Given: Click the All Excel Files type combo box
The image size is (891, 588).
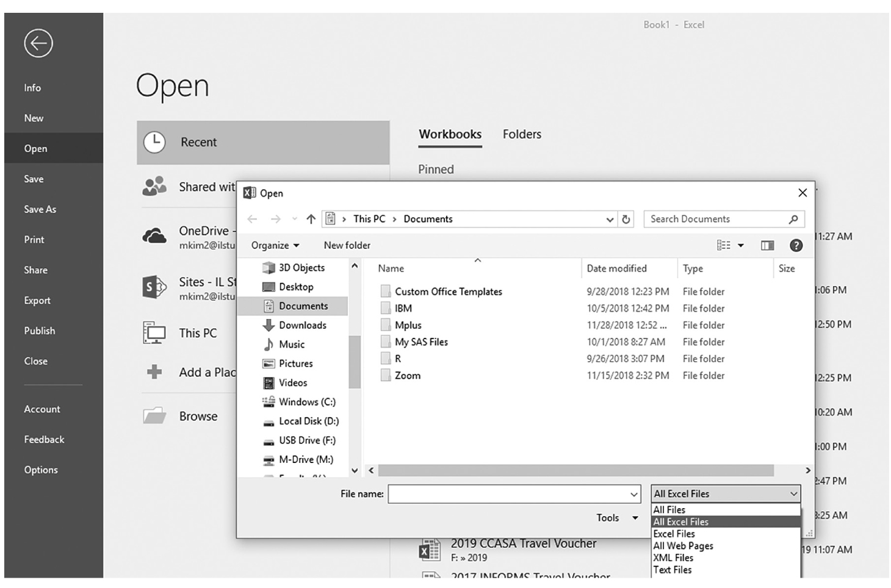Looking at the screenshot, I should click(x=726, y=494).
